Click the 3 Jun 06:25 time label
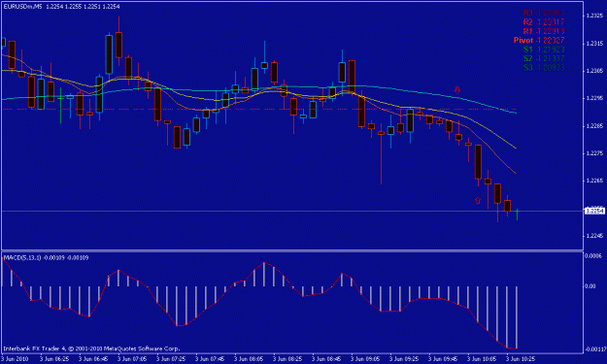 tap(54, 359)
